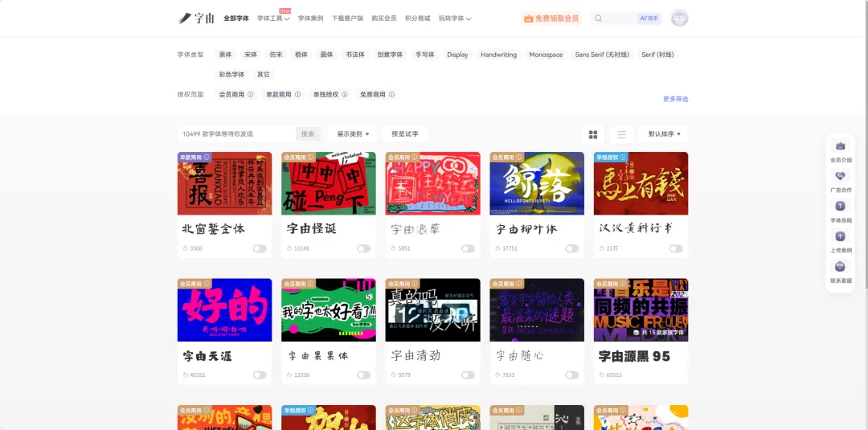Click info icon beside 会员商用 filter
The height and width of the screenshot is (430, 868).
(x=250, y=95)
